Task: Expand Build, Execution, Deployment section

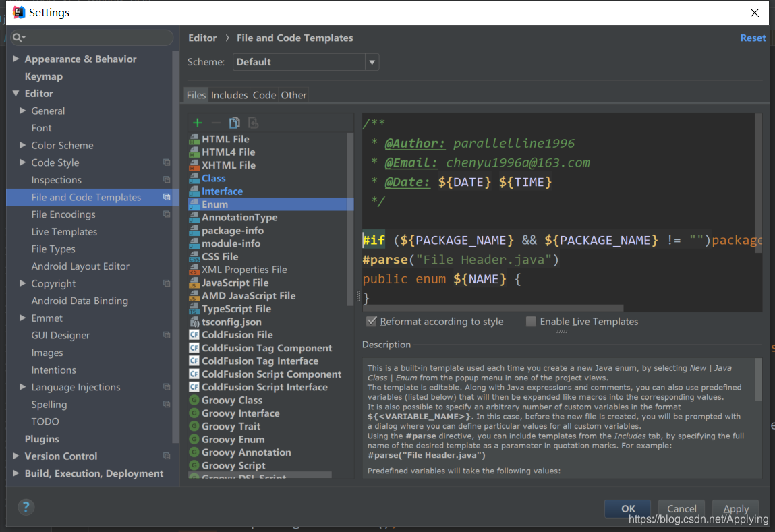Action: [16, 474]
